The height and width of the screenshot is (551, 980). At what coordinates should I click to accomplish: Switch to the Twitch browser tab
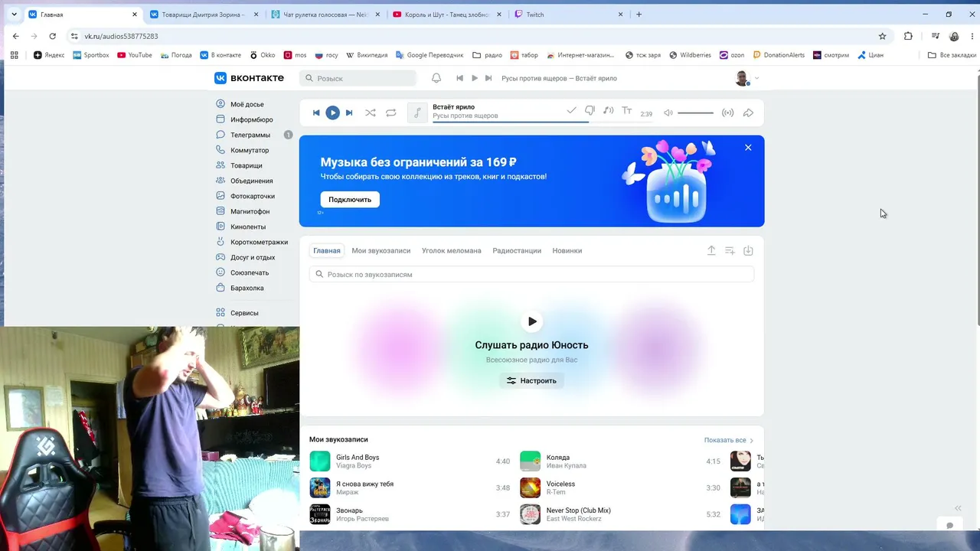pyautogui.click(x=567, y=15)
